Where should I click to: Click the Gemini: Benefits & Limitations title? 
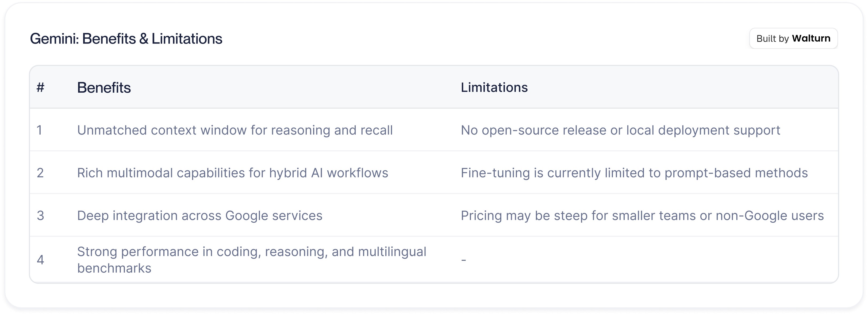point(126,39)
